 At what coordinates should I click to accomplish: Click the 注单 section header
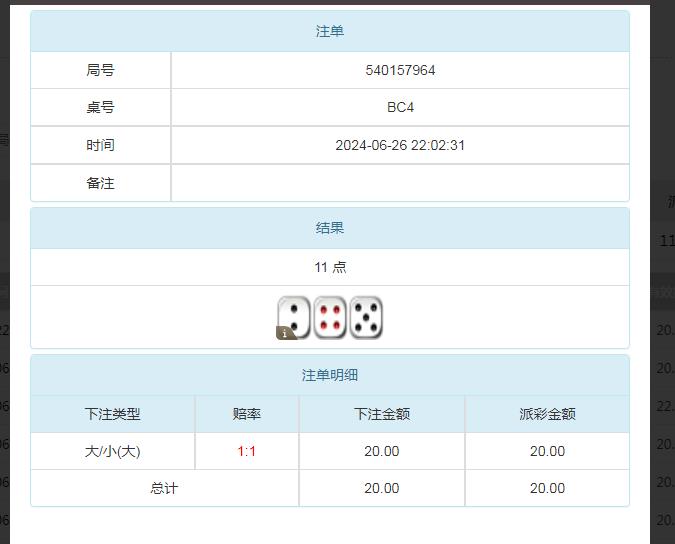coord(330,32)
